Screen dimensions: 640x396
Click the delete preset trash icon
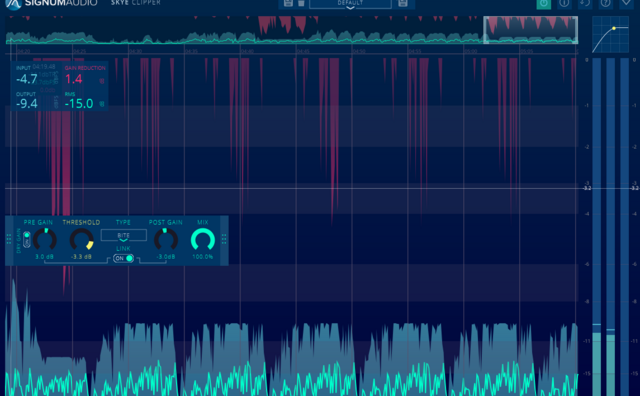301,3
